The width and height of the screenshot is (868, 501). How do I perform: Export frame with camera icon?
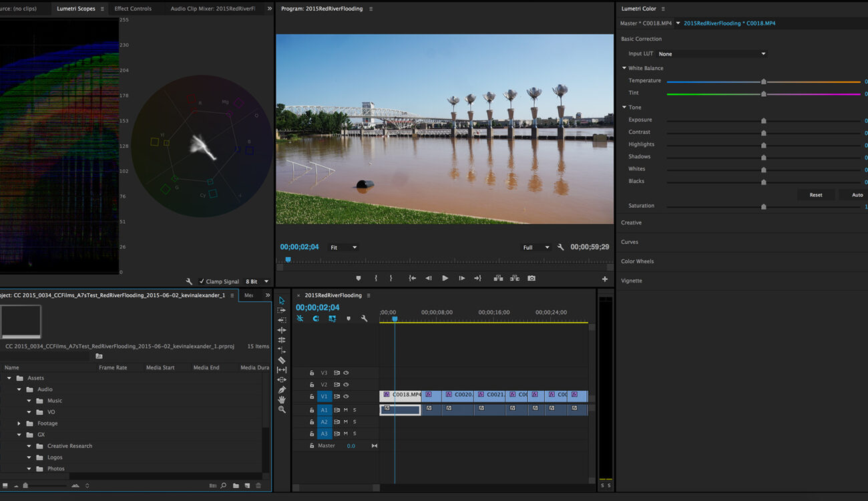(531, 279)
